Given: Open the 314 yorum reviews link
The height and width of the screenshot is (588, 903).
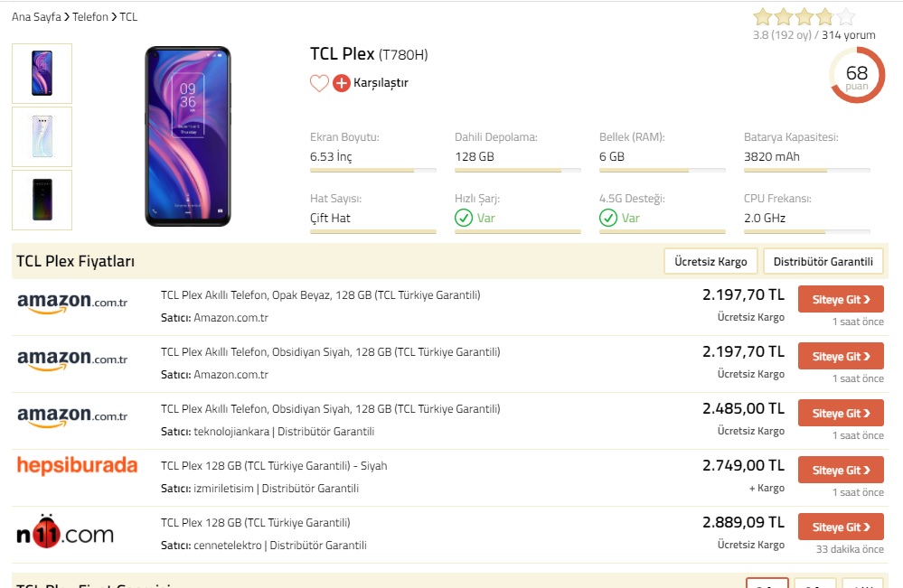Looking at the screenshot, I should tap(848, 35).
